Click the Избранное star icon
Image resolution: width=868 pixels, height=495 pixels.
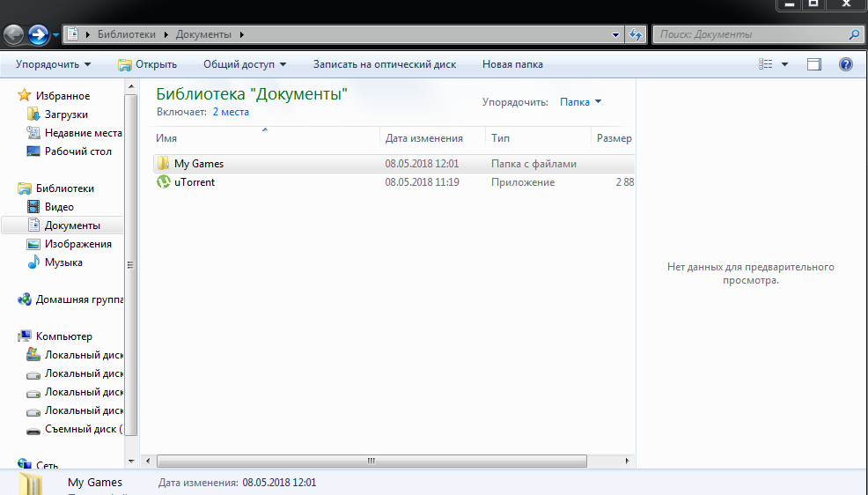pos(25,95)
